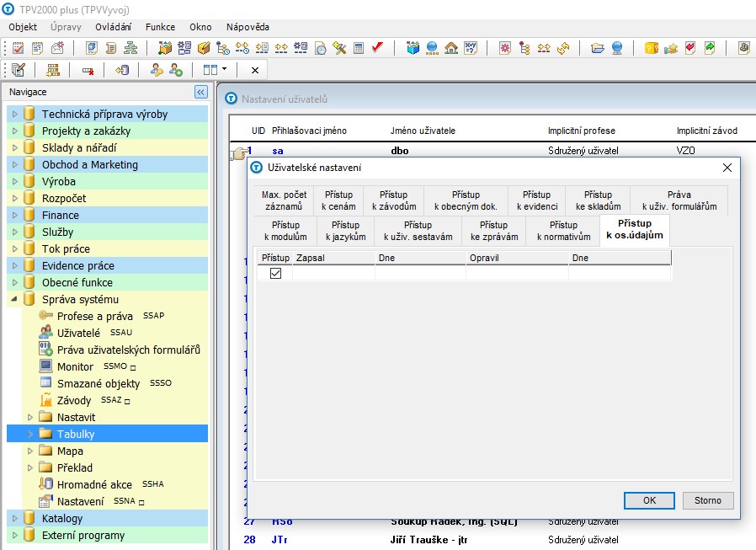Open Profese a práva key icon item
This screenshot has width=756, height=550.
[94, 316]
